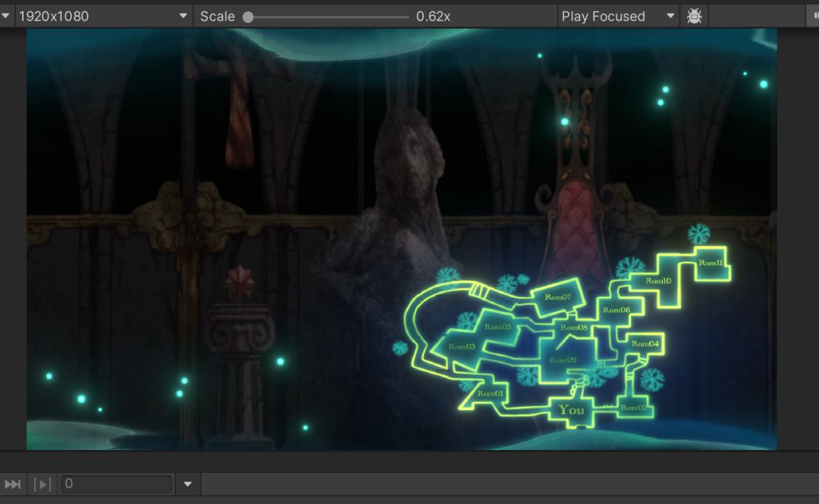Select the Rom07 room on the map

pos(558,297)
